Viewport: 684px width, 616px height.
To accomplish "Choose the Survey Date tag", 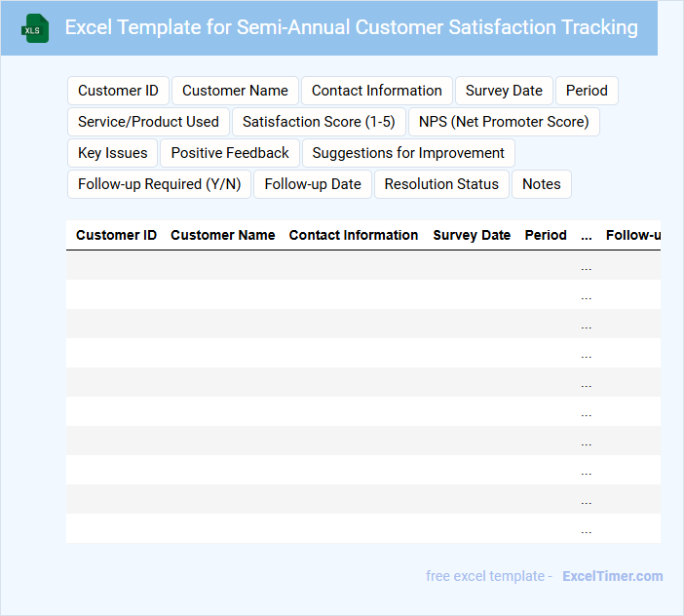I will [504, 91].
